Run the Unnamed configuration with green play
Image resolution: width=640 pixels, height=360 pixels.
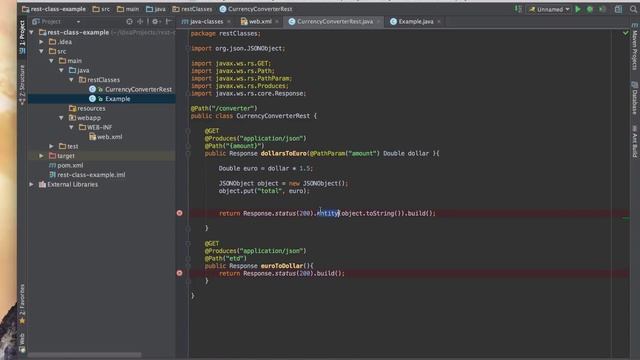[578, 9]
